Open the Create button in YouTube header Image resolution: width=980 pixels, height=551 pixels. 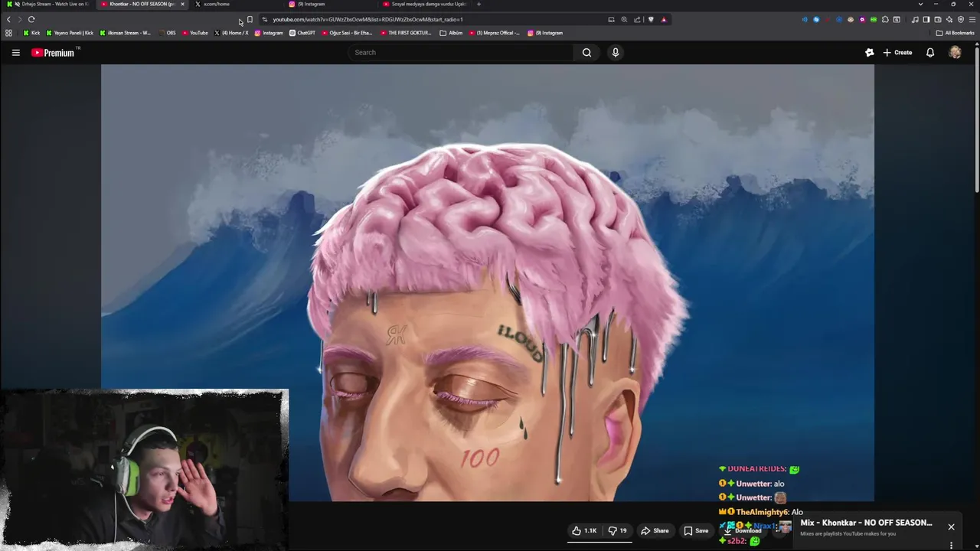point(897,53)
